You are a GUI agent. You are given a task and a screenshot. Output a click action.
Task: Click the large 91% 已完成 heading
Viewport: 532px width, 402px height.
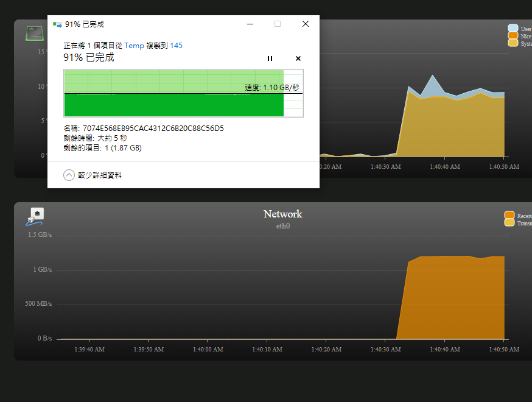point(88,57)
